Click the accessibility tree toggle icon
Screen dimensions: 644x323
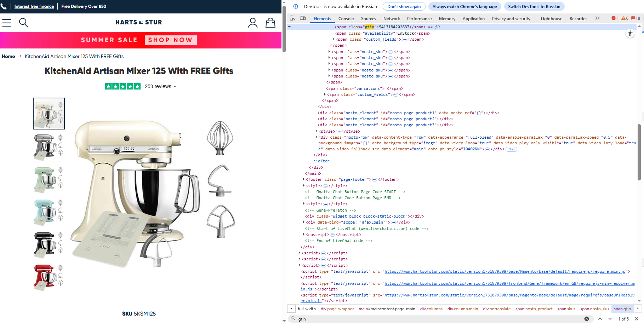pyautogui.click(x=630, y=34)
